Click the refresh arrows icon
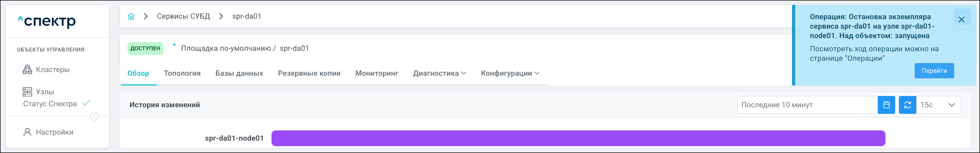 (x=907, y=105)
